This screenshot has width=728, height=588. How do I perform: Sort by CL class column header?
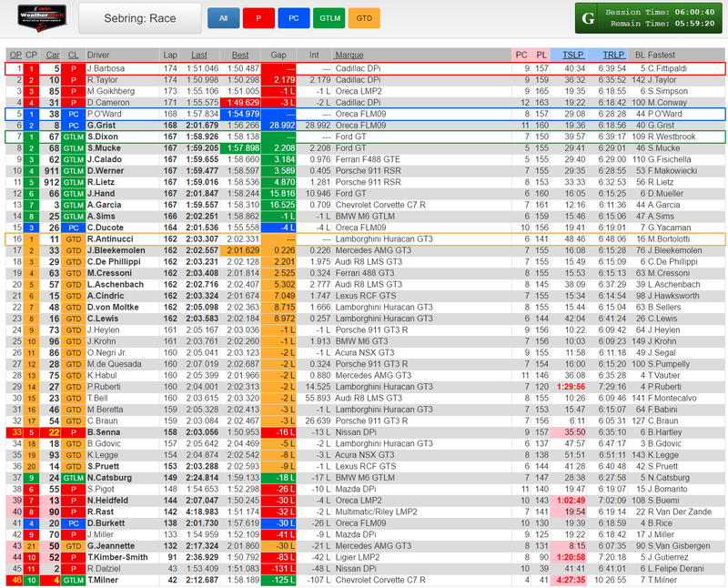point(73,55)
